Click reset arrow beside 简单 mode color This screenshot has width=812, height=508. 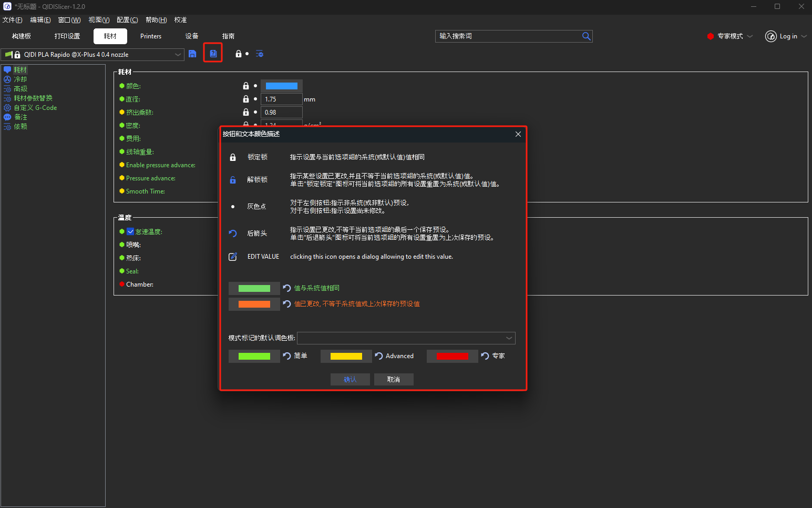click(x=287, y=356)
